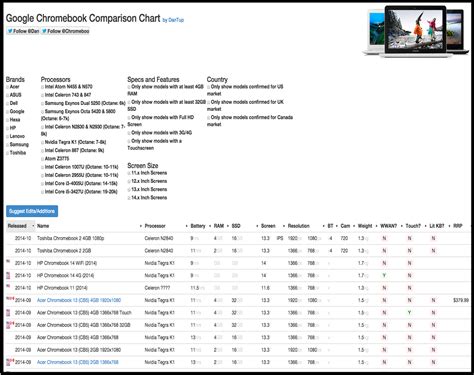This screenshot has height=375, width=474.
Task: Check Intel Core i3-4005U processor filter
Action: click(x=42, y=184)
